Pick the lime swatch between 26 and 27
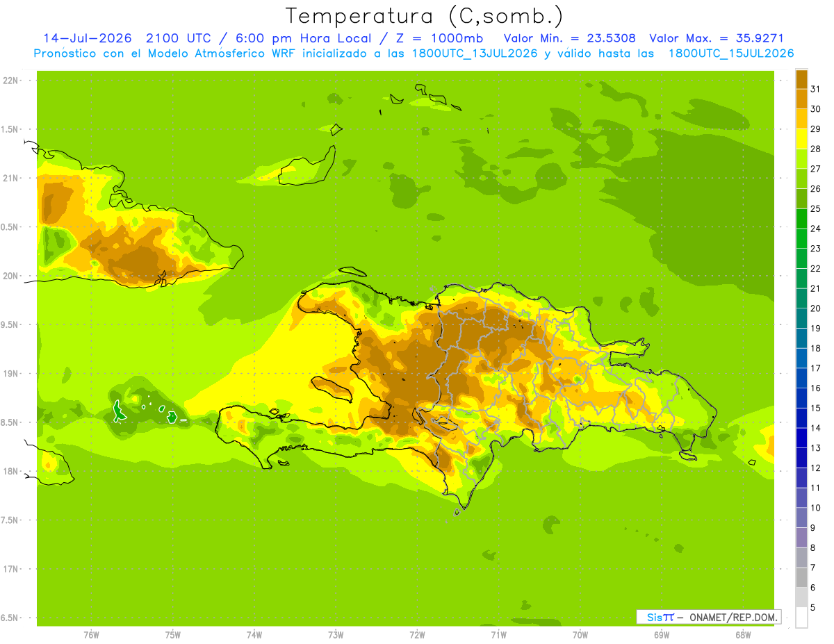 tap(801, 179)
